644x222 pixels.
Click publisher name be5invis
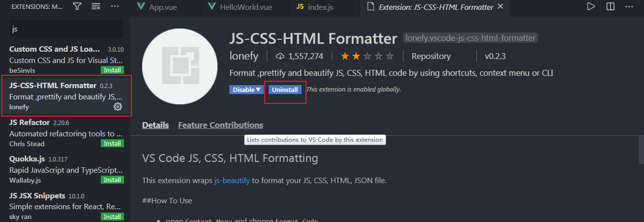point(22,70)
